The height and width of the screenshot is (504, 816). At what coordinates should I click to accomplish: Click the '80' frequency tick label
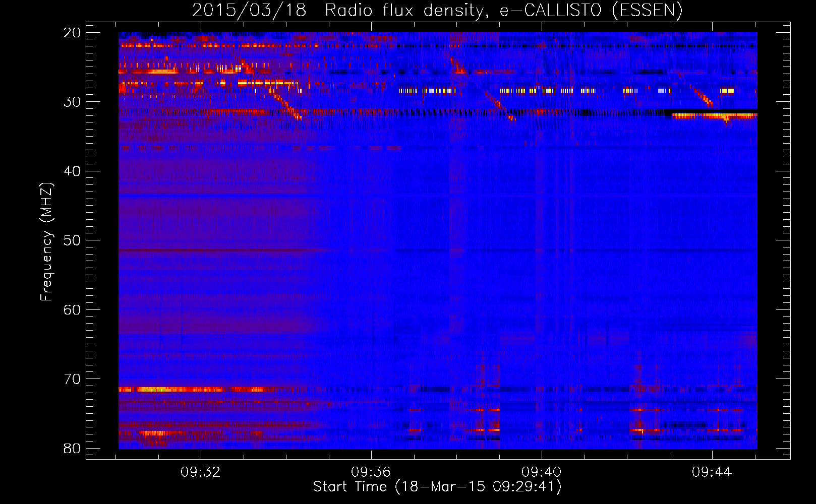coord(72,449)
